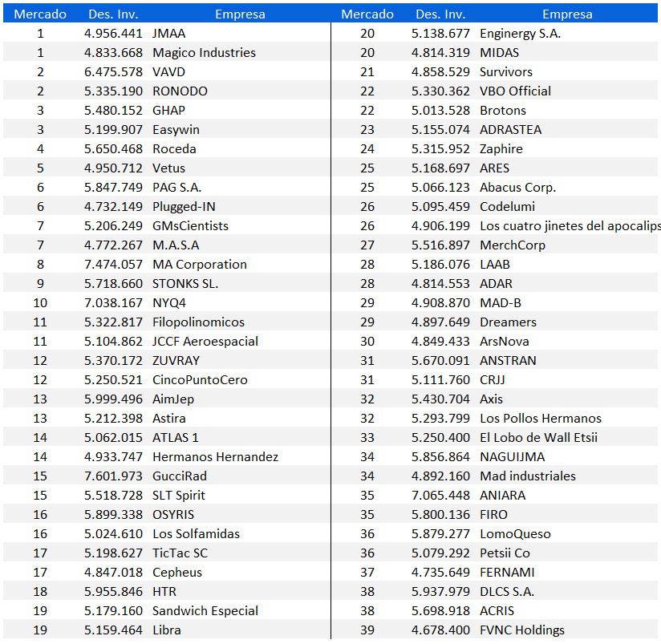Image resolution: width=661 pixels, height=644 pixels.
Task: Select the DLCS S.A. cell
Action: pos(507,592)
